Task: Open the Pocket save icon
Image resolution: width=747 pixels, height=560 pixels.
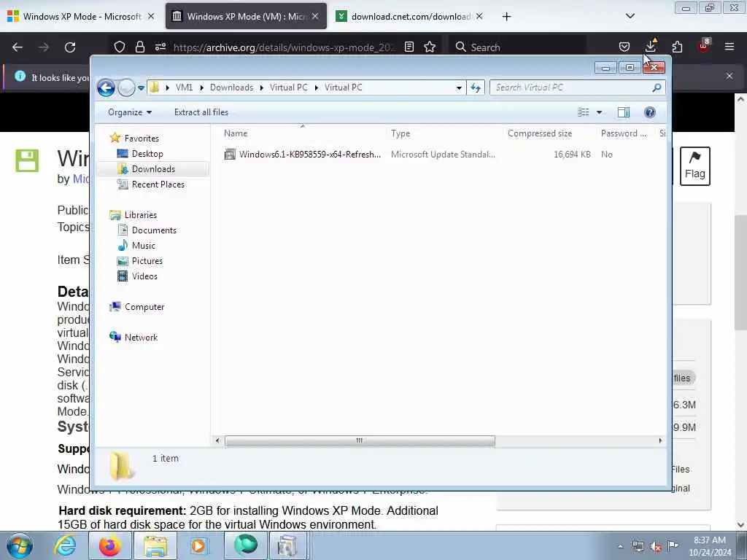Action: click(x=624, y=47)
